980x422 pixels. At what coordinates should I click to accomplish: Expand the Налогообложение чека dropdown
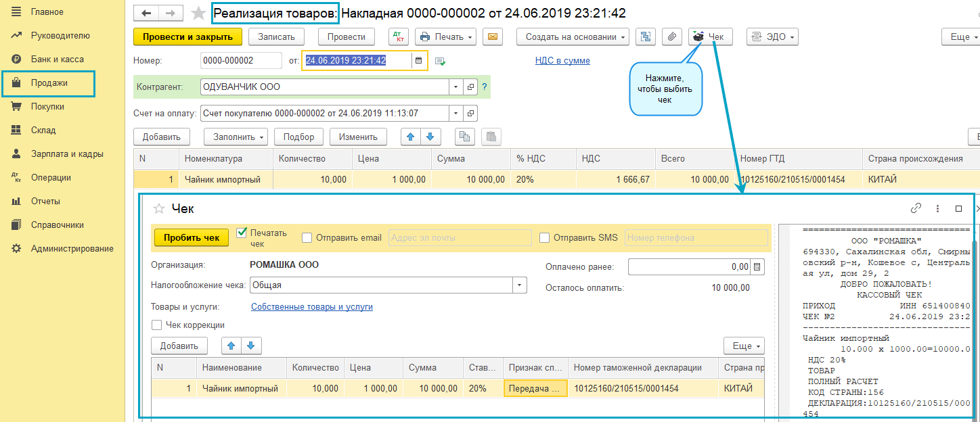pyautogui.click(x=520, y=285)
